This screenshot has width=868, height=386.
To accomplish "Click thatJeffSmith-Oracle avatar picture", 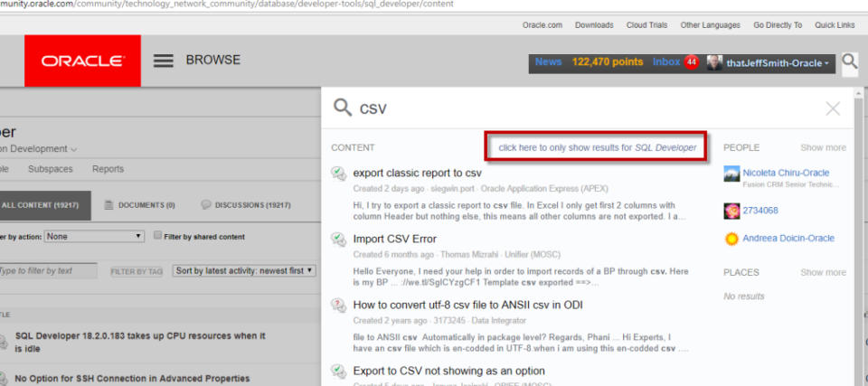I will pos(714,63).
